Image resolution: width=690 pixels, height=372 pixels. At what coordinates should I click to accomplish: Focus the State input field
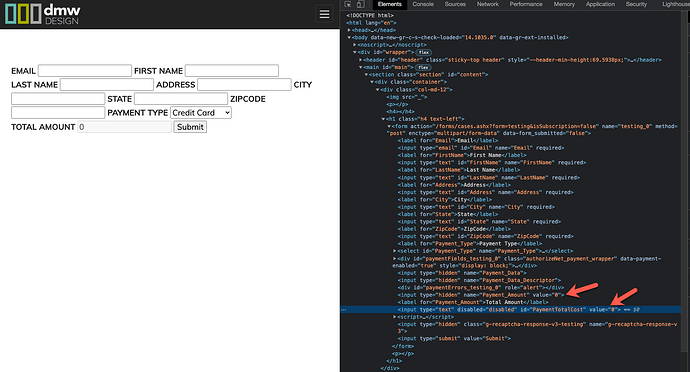click(x=181, y=99)
